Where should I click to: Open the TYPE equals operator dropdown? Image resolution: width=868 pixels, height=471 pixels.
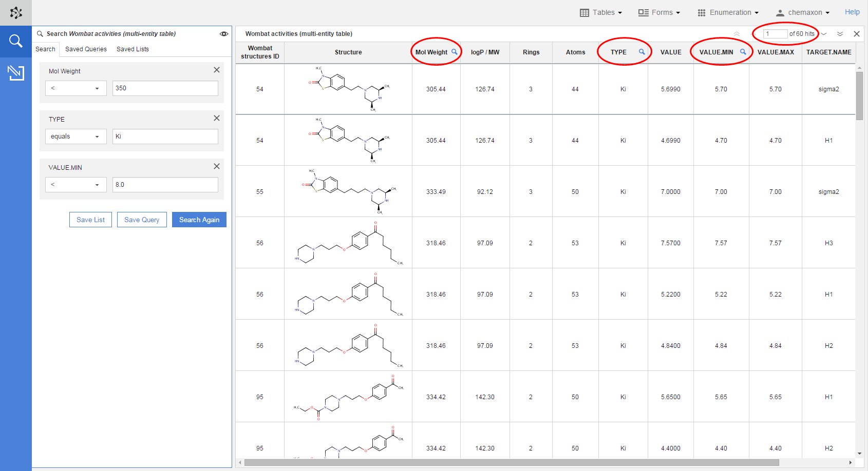pos(76,136)
